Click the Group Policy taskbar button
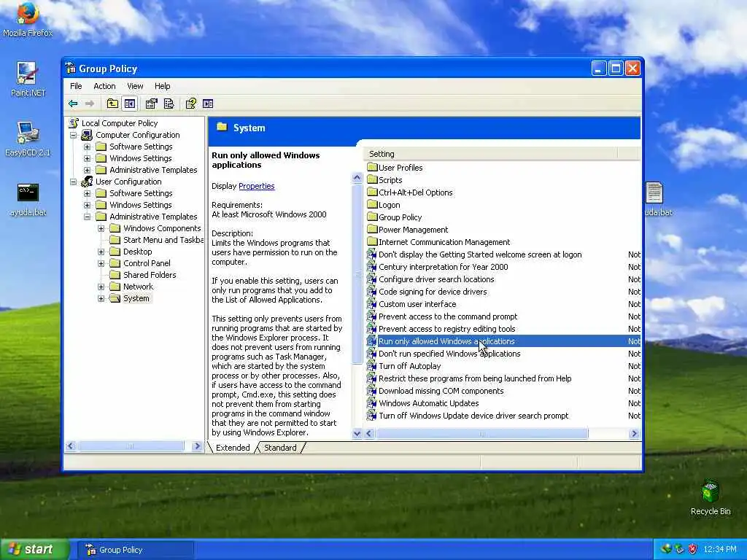Screen dimensions: 747x560 (x=135, y=550)
